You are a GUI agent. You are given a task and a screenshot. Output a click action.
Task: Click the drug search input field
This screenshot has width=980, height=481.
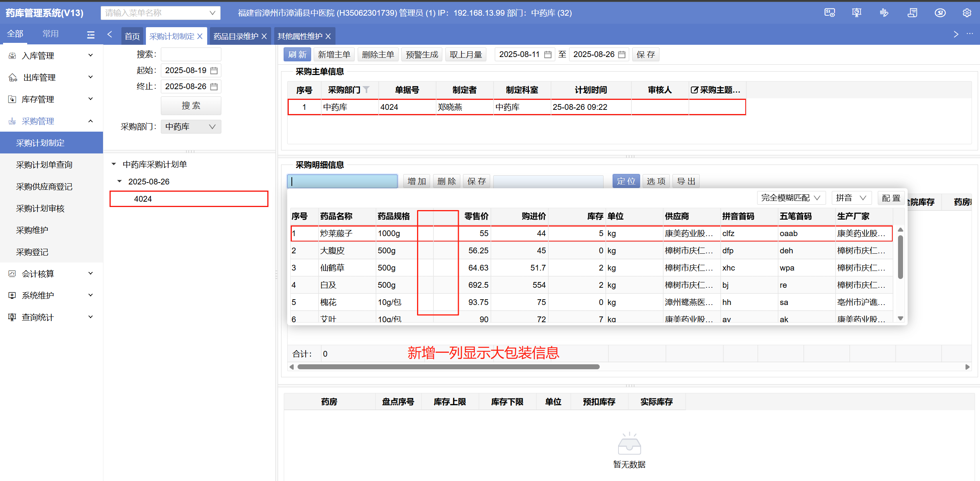pos(342,181)
